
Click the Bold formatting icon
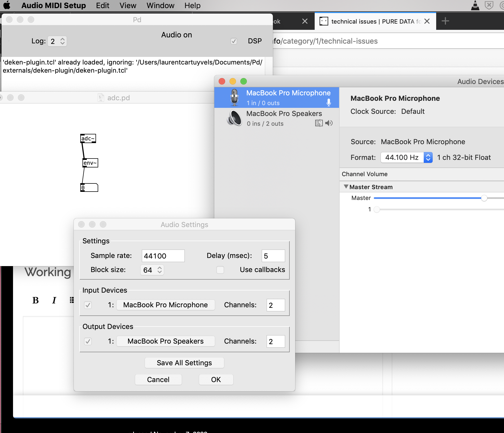[36, 300]
